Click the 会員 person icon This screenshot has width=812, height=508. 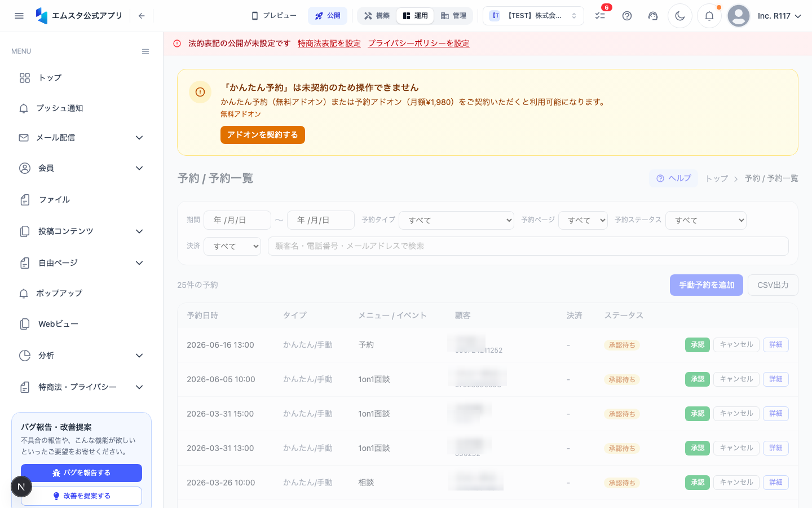pos(25,168)
